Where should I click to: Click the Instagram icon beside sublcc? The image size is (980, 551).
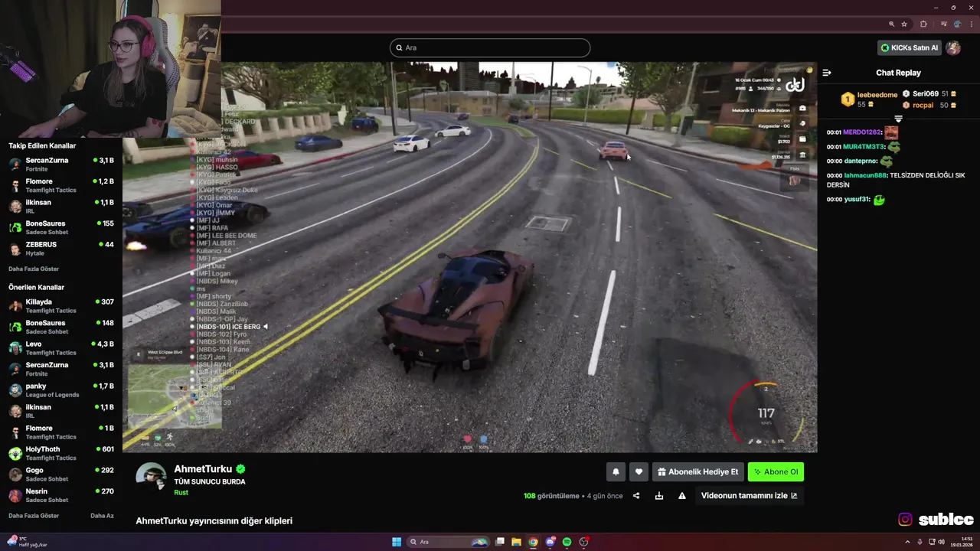pyautogui.click(x=905, y=520)
